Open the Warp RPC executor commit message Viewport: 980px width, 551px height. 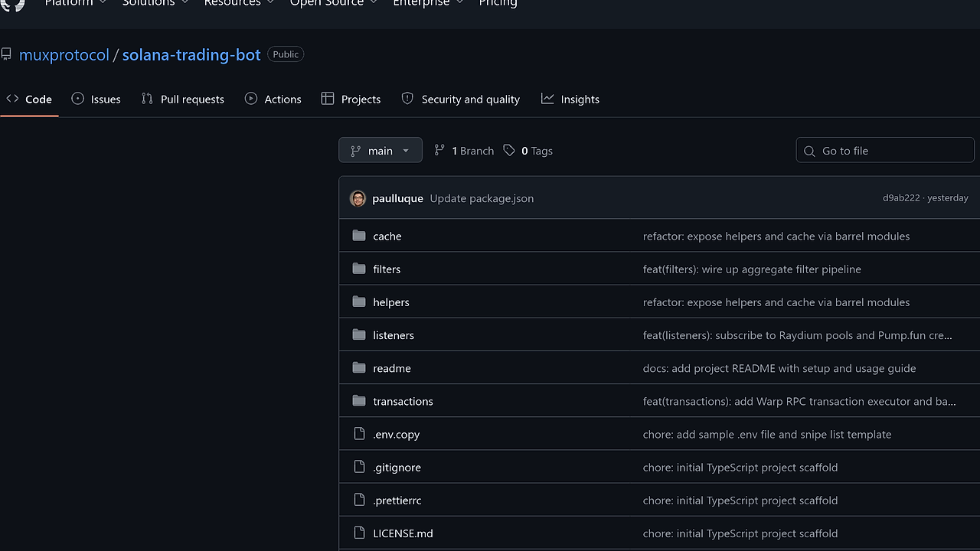799,401
